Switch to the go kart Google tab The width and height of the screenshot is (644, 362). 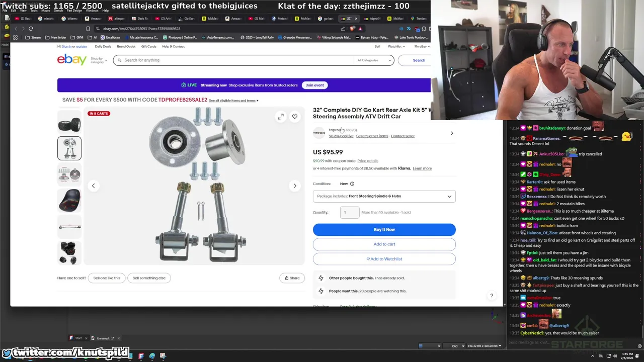[x=327, y=19]
